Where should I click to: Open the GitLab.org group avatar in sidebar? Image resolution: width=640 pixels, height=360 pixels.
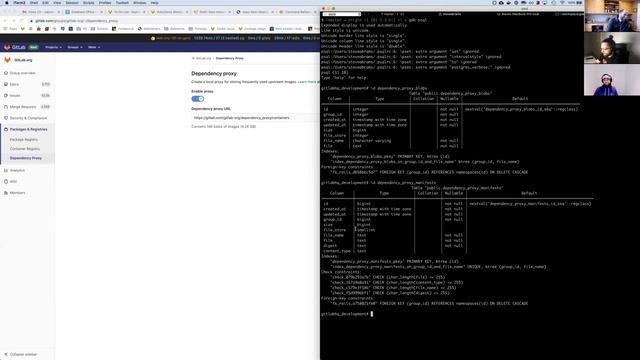point(7,60)
